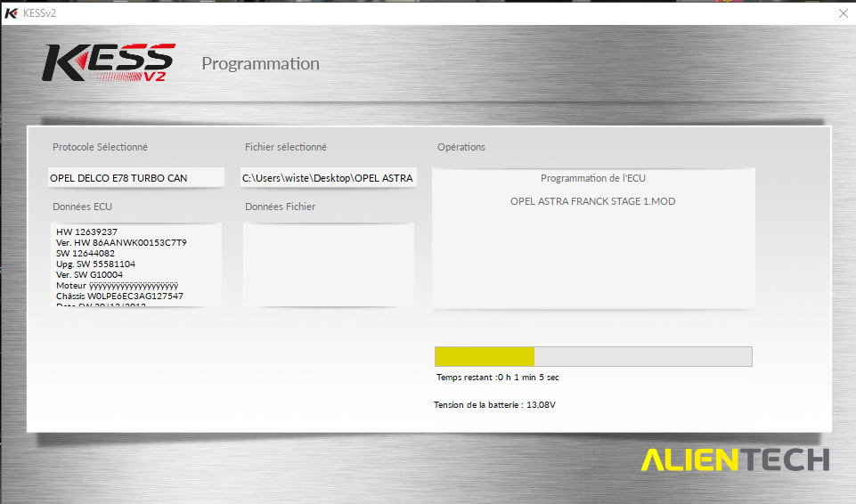Click the KESS V2 logo

click(109, 62)
